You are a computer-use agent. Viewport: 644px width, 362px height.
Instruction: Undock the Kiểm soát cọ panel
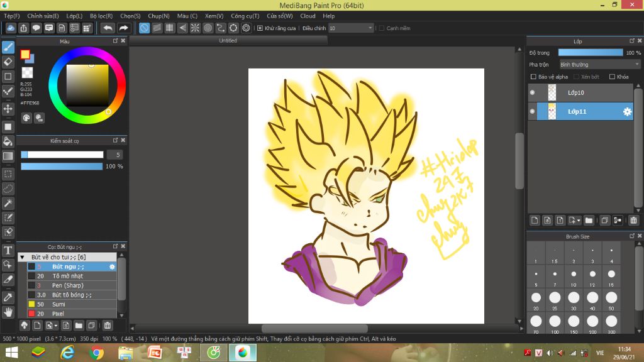[115, 140]
